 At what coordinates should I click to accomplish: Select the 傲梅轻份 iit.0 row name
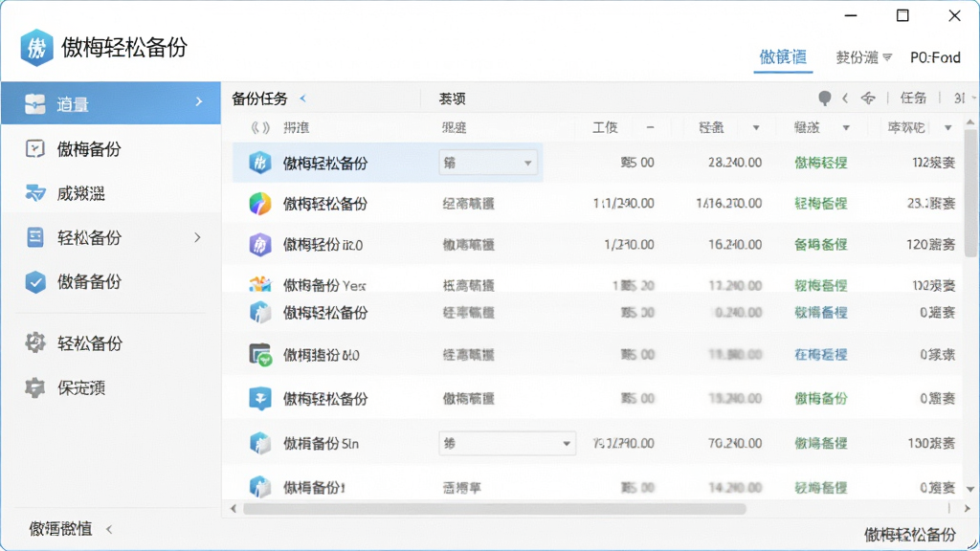click(323, 245)
